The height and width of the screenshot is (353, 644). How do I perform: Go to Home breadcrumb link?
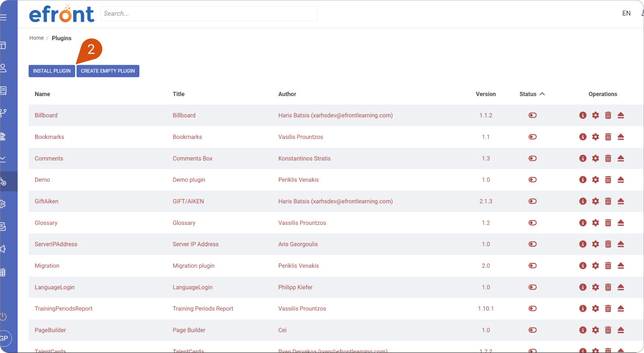37,38
